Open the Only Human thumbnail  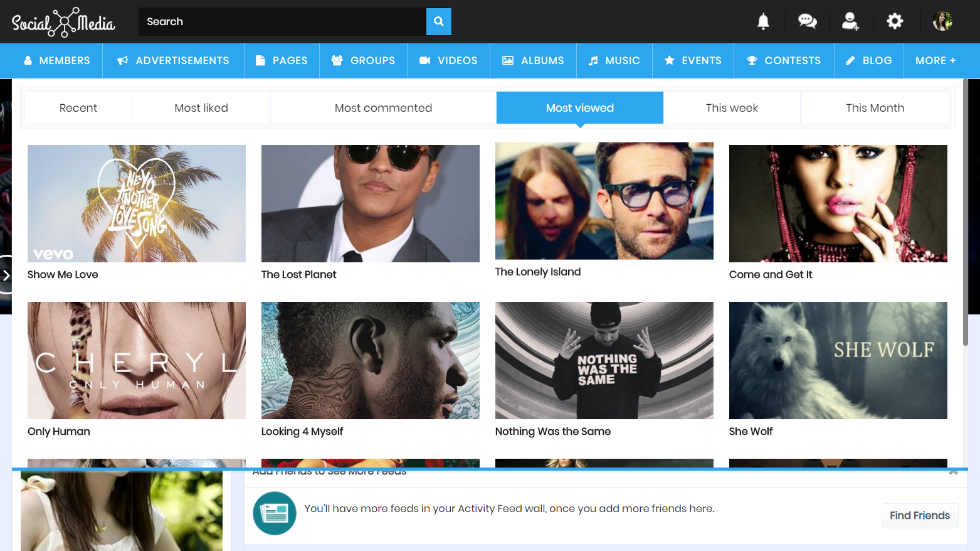[x=137, y=360]
